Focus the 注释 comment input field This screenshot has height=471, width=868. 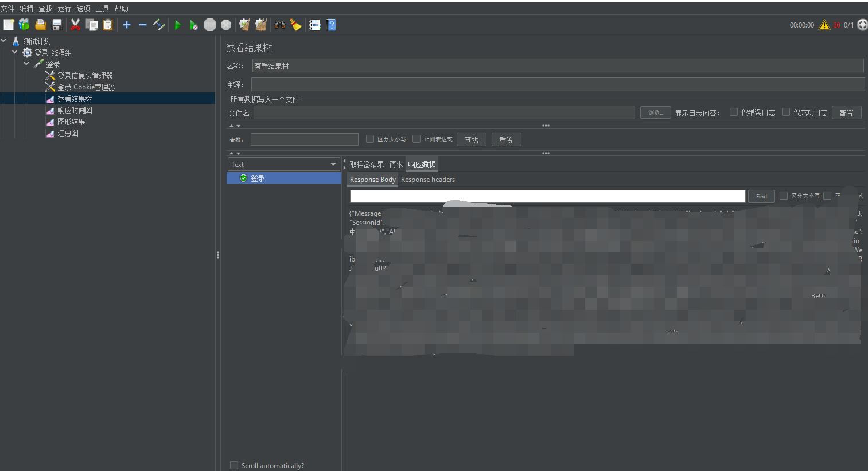click(x=558, y=84)
